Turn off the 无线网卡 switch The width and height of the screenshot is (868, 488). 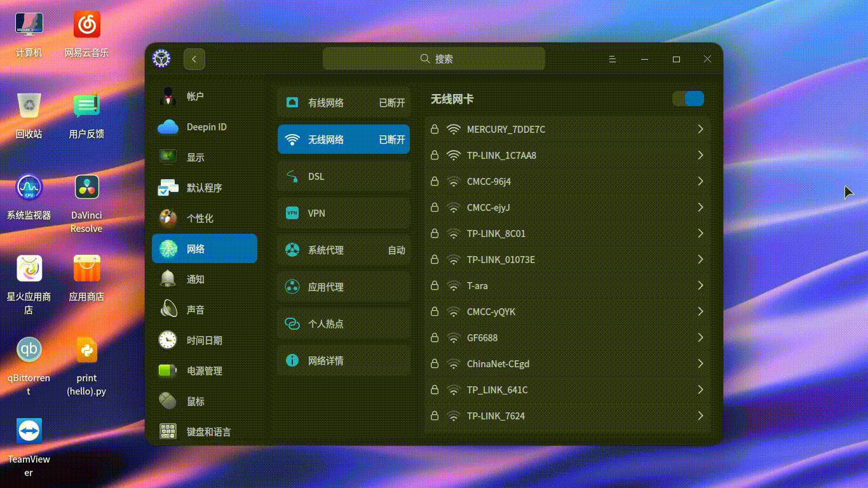[688, 98]
